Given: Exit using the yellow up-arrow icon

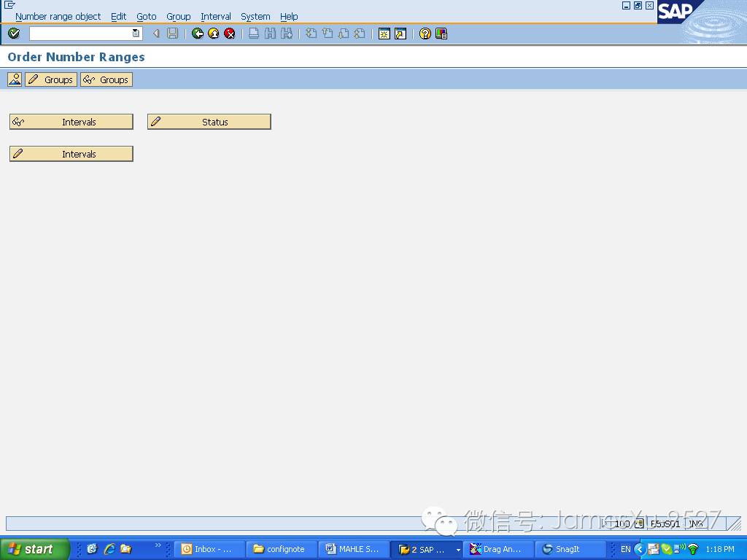Looking at the screenshot, I should (214, 34).
